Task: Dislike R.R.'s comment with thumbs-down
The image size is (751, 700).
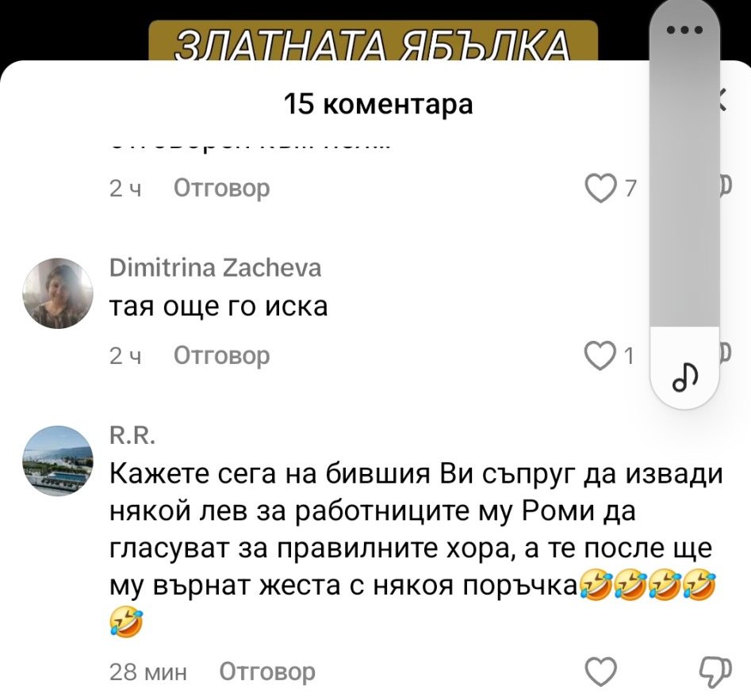Action: tap(716, 671)
